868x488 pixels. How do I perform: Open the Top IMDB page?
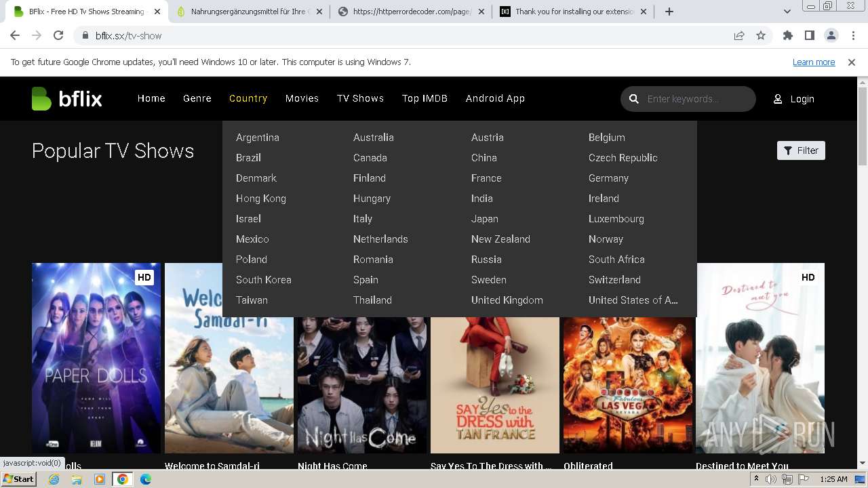click(425, 98)
